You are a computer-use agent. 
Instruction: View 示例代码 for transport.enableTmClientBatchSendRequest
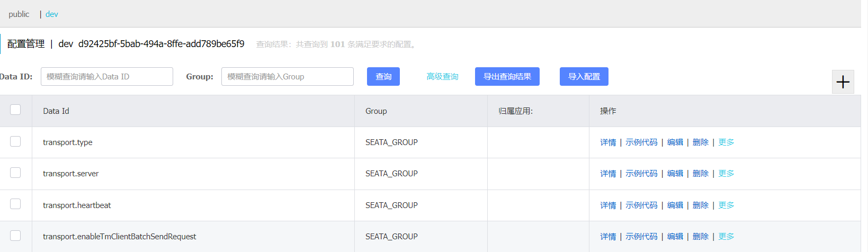pos(641,237)
